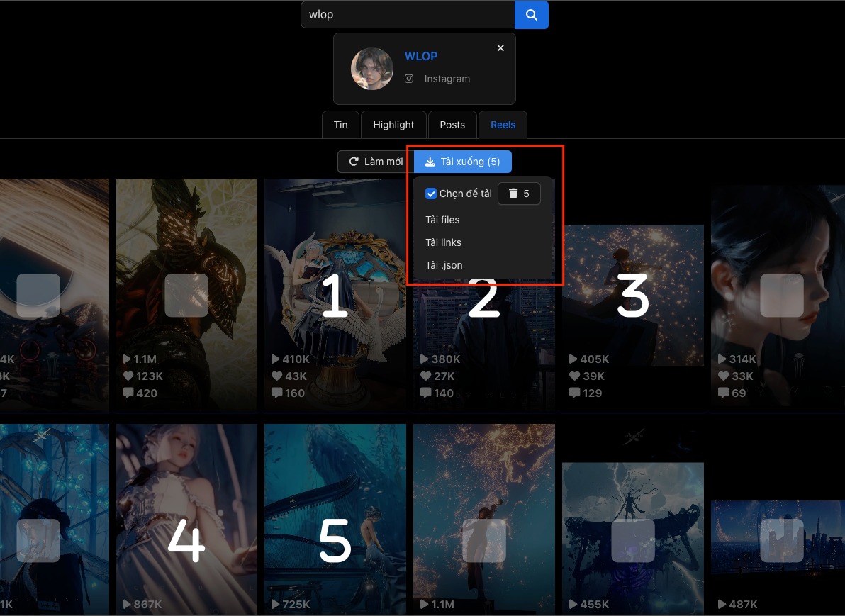Click the Instagram label on profile card
845x616 pixels.
point(447,79)
